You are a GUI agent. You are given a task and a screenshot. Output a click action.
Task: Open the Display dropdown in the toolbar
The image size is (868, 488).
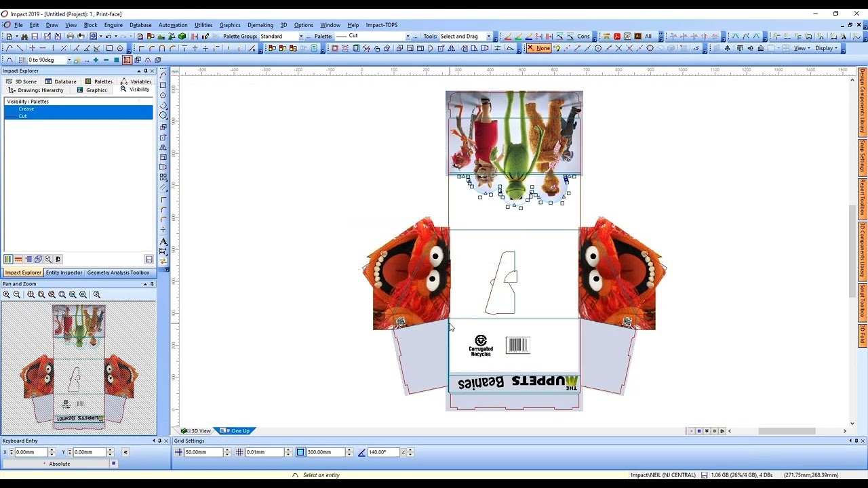click(x=826, y=48)
